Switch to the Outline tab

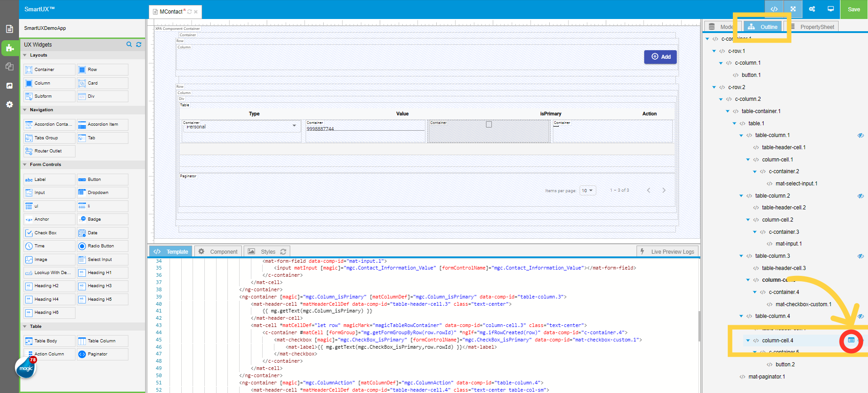coord(763,27)
